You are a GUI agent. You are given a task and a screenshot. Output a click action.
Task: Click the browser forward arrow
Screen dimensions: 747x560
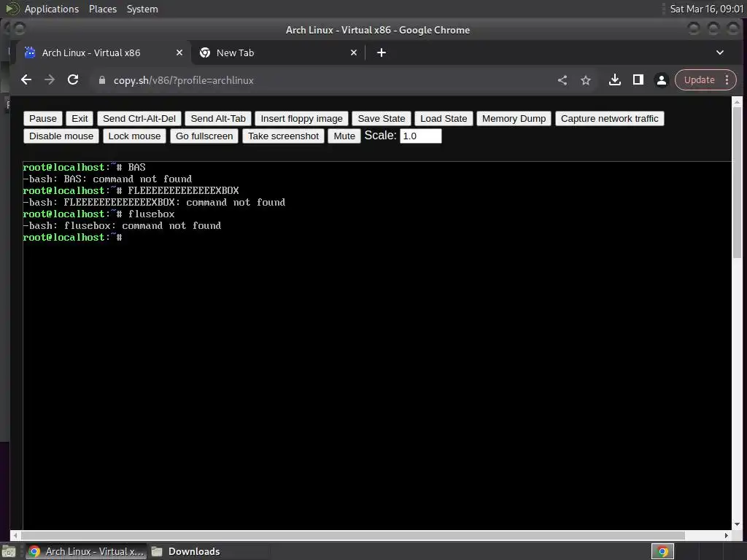tap(50, 80)
